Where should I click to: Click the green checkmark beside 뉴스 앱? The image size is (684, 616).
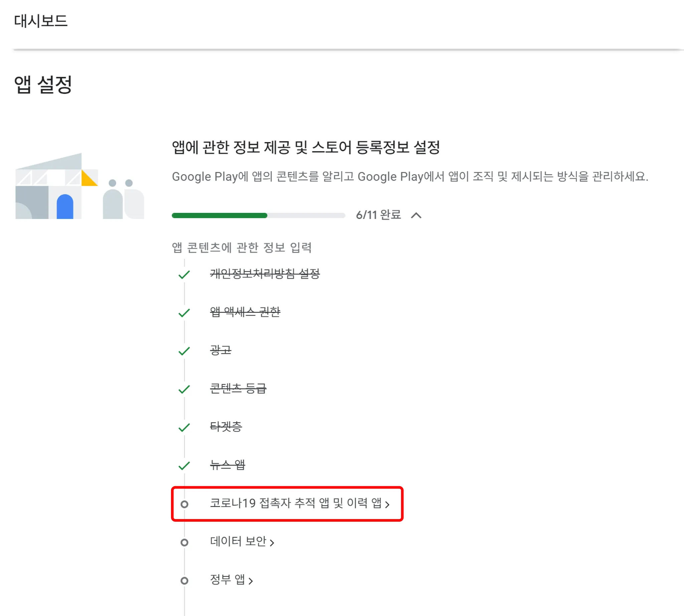click(184, 466)
